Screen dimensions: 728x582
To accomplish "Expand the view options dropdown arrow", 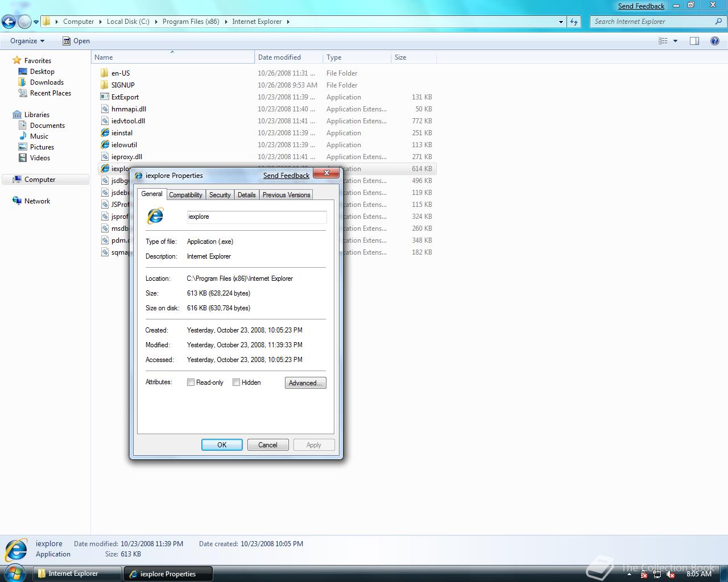I will coord(675,41).
